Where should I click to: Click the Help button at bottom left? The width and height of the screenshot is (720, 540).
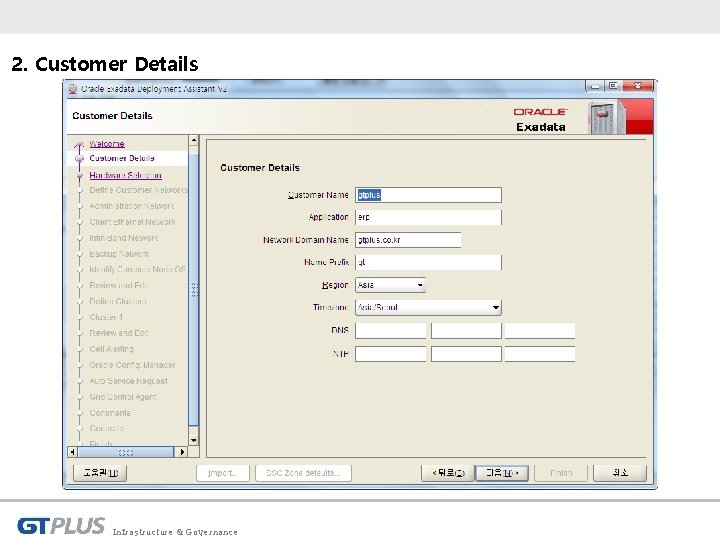click(x=100, y=472)
